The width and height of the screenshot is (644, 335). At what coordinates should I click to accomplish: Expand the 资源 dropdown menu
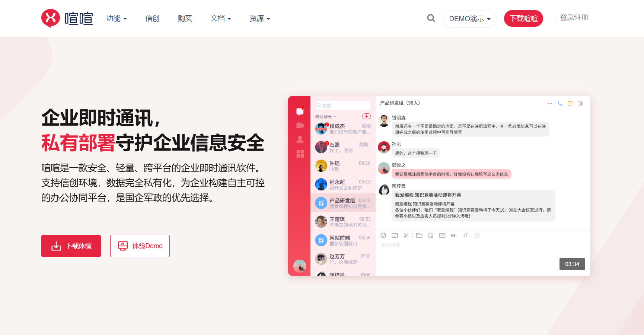[x=260, y=18]
